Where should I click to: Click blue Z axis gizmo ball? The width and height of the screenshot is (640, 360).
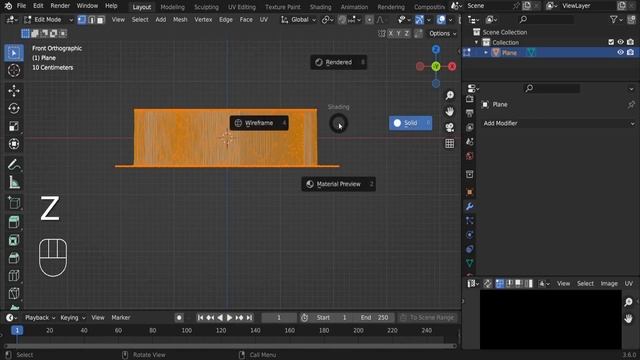(436, 50)
